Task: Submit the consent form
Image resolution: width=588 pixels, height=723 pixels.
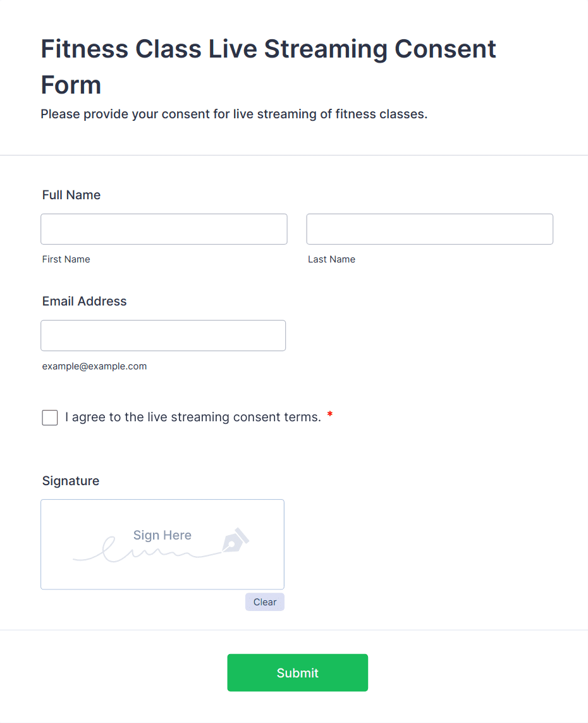Action: point(297,672)
